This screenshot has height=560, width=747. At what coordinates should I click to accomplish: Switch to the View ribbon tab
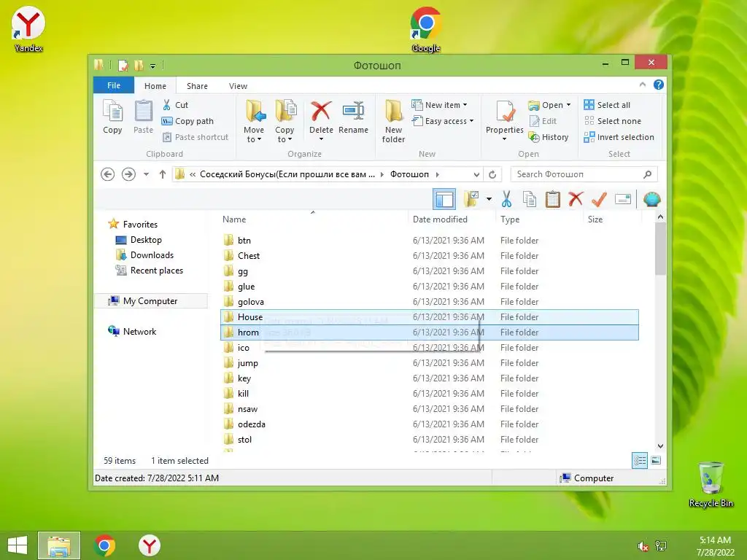[x=238, y=86]
